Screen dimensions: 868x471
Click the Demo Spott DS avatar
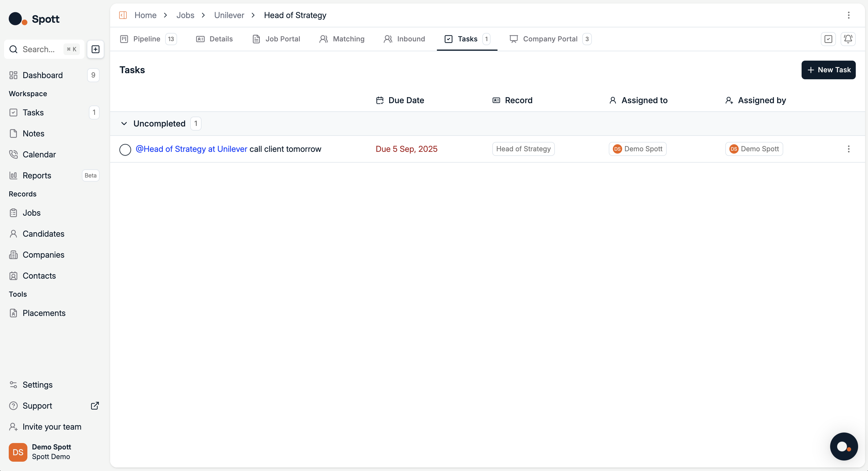coord(18,452)
